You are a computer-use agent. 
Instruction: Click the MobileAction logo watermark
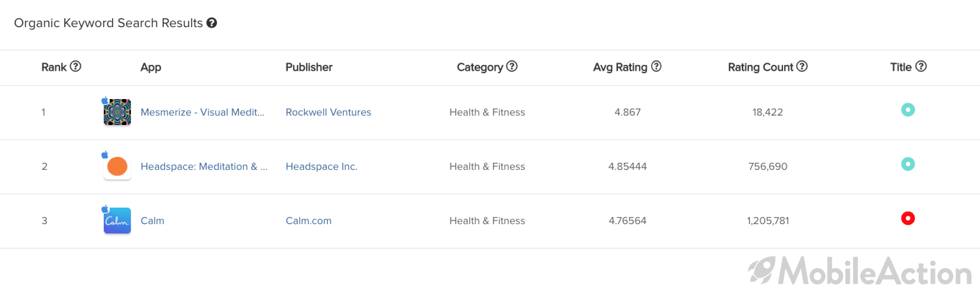860,271
